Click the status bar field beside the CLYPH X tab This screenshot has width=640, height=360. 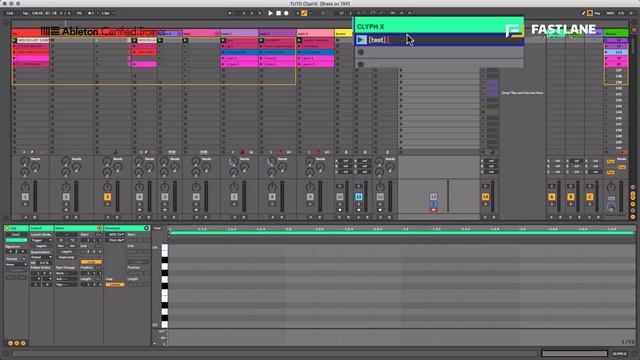[574, 353]
